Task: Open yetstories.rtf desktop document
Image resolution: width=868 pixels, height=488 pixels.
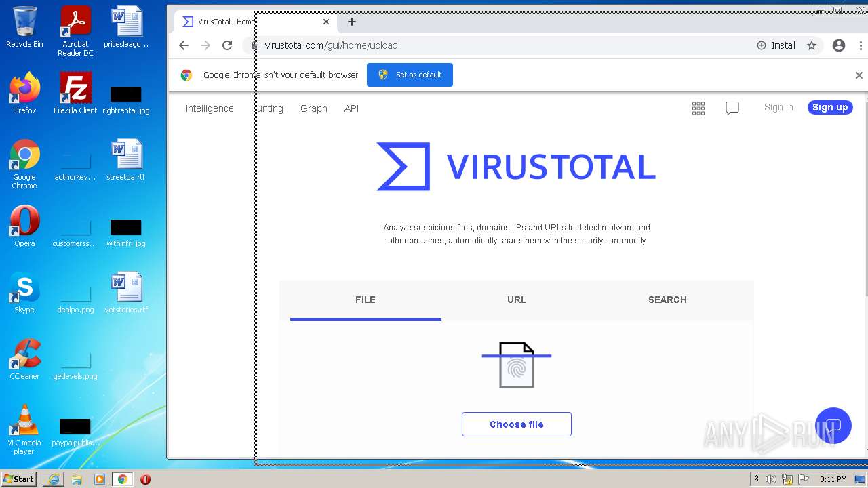Action: [126, 293]
